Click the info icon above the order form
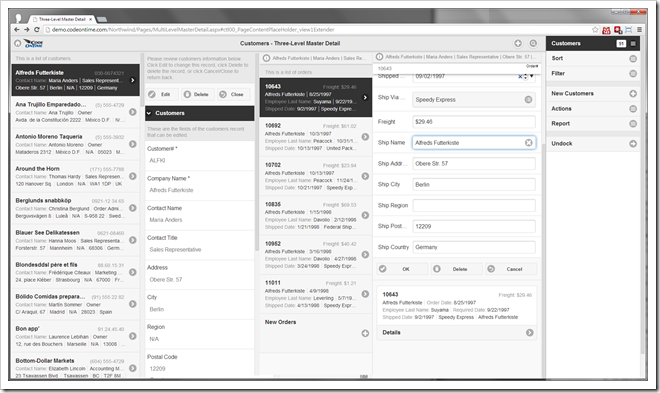This screenshot has height=393, width=660. [x=379, y=56]
